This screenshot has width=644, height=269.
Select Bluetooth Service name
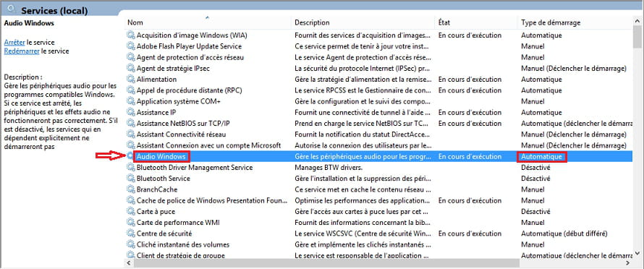click(x=164, y=178)
